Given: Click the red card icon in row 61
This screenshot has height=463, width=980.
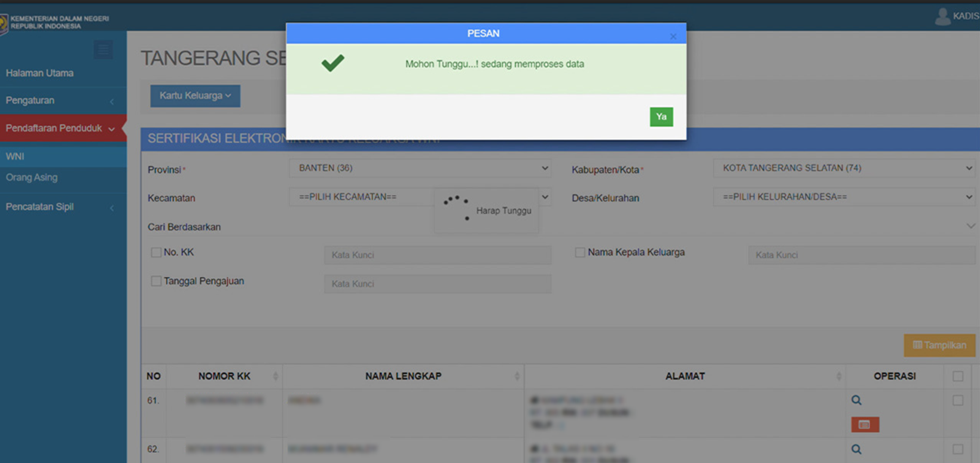Looking at the screenshot, I should click(865, 425).
